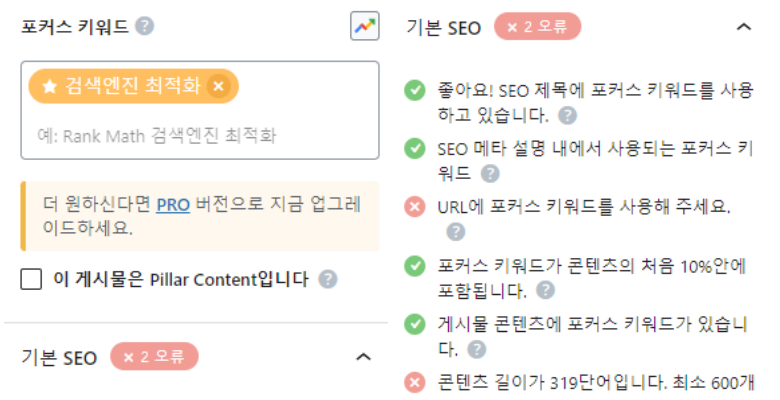
Task: Click red error icon for URL keyword
Action: click(414, 206)
